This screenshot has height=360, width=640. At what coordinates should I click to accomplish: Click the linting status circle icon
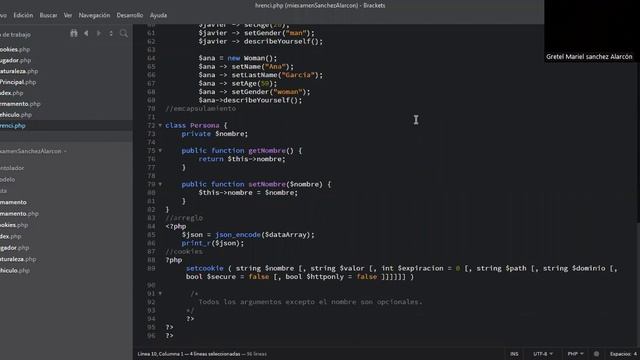click(596, 354)
